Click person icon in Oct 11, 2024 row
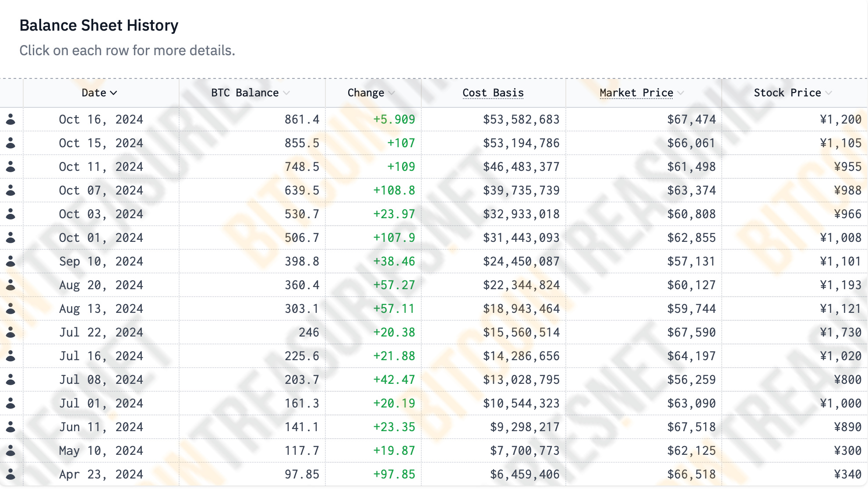Screen dimensions: 868x489 point(11,167)
